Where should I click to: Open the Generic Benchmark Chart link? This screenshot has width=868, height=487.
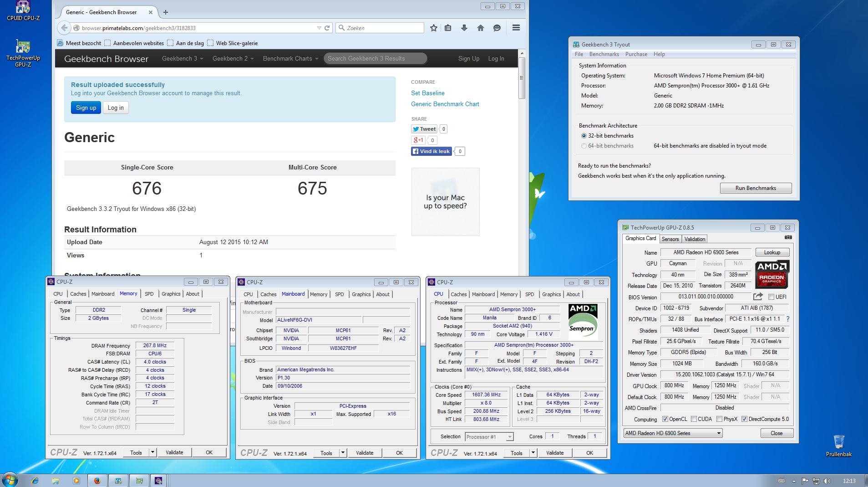[x=445, y=104]
